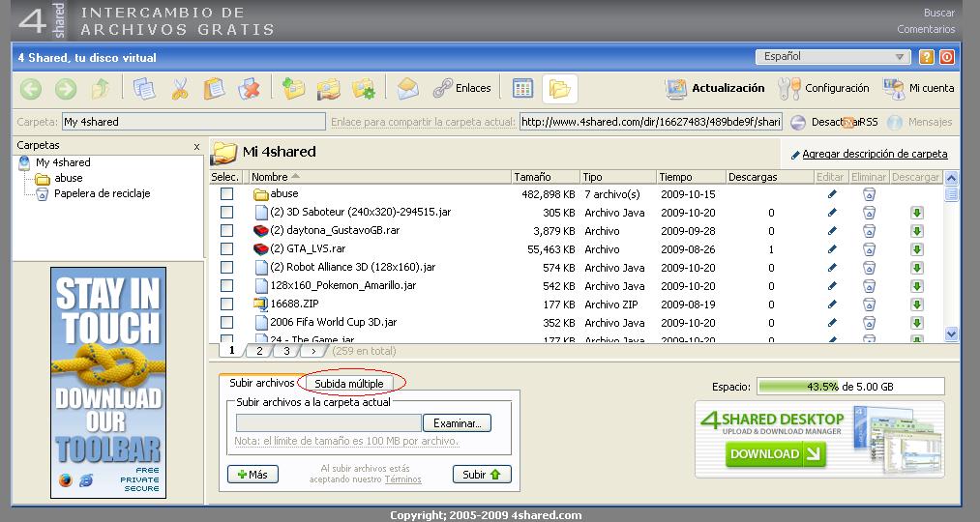Select 128x160_Pokemon_Amarillo.jar checkbox

pyautogui.click(x=227, y=285)
